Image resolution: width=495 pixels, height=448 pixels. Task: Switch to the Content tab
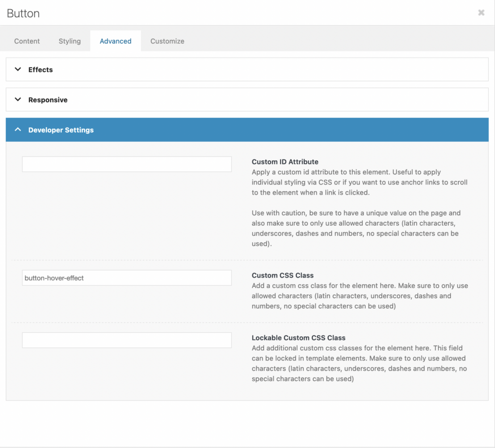coord(26,41)
